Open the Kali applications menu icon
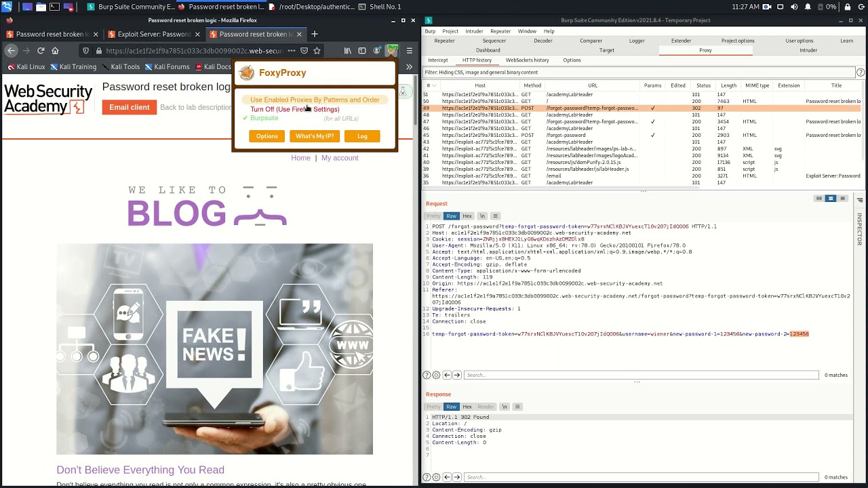Screen dimensions: 868x488 [x=7, y=7]
